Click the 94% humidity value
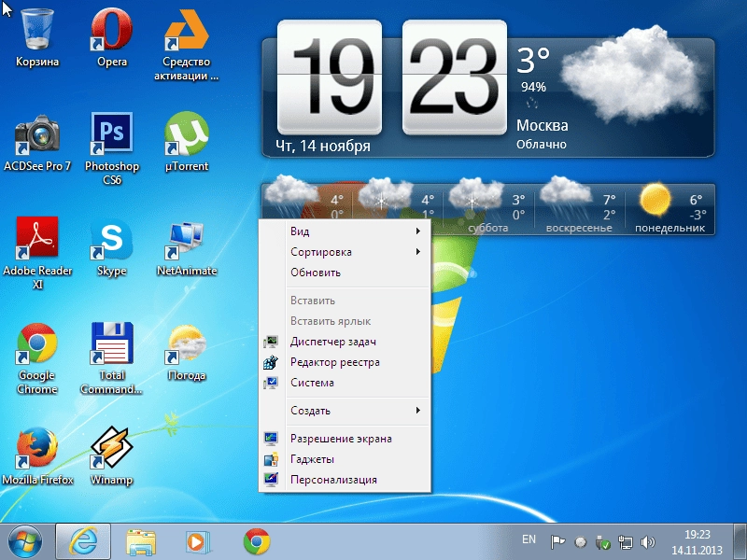This screenshot has width=747, height=560. [x=533, y=87]
